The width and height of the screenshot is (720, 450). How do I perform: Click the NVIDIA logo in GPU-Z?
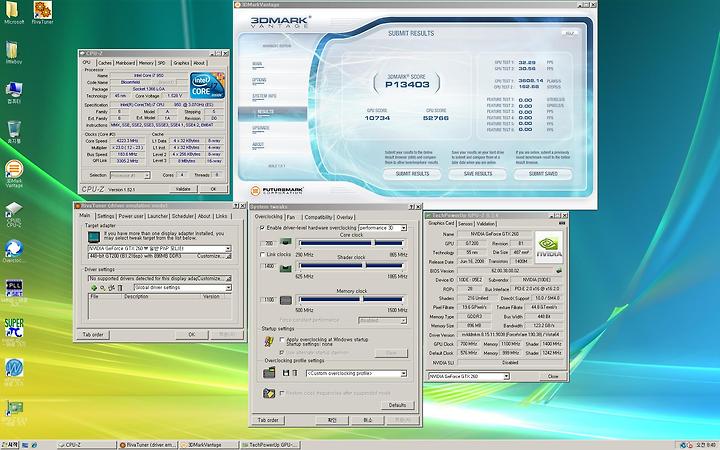click(x=549, y=247)
